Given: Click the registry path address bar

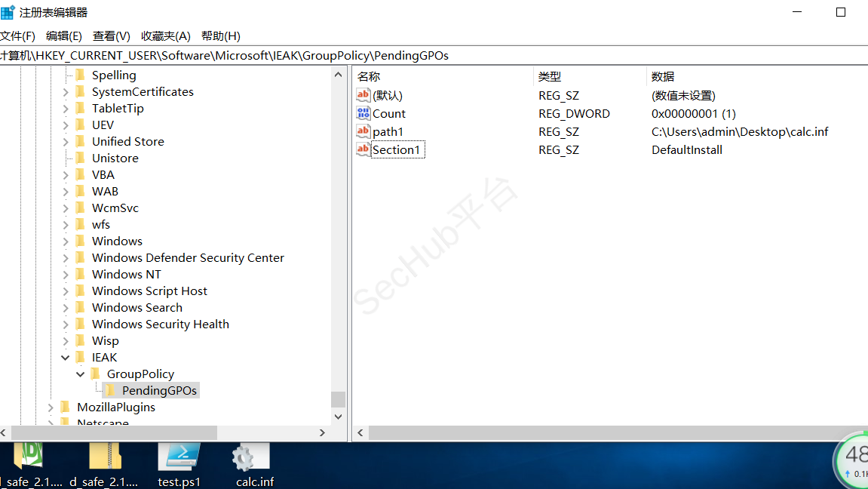Looking at the screenshot, I should point(434,55).
